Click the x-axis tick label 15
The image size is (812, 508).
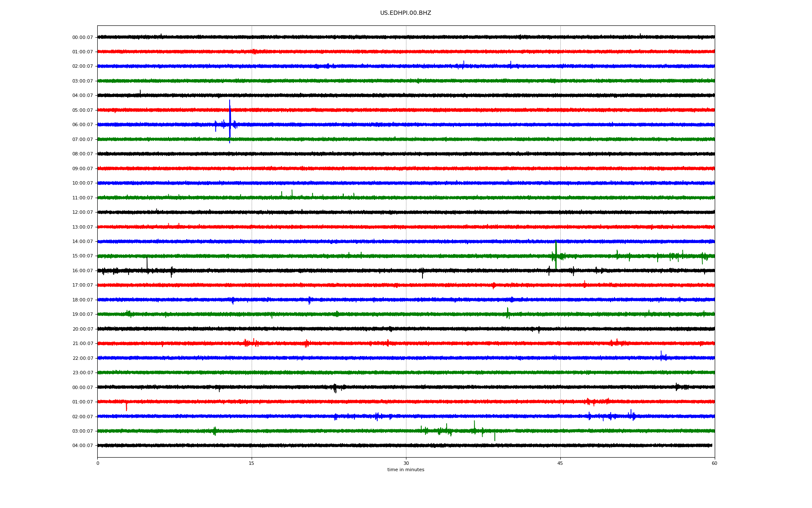pos(252,463)
